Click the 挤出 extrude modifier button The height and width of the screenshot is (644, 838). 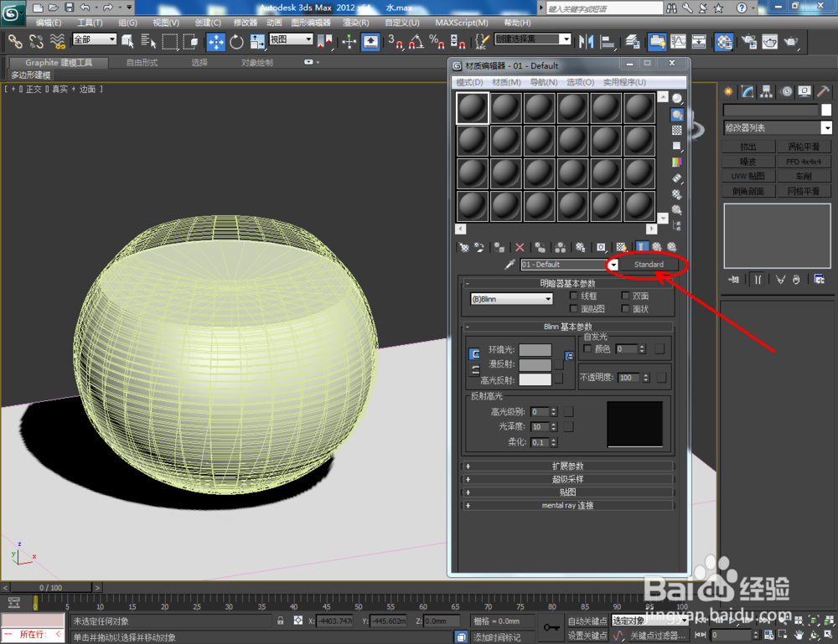coord(748,147)
